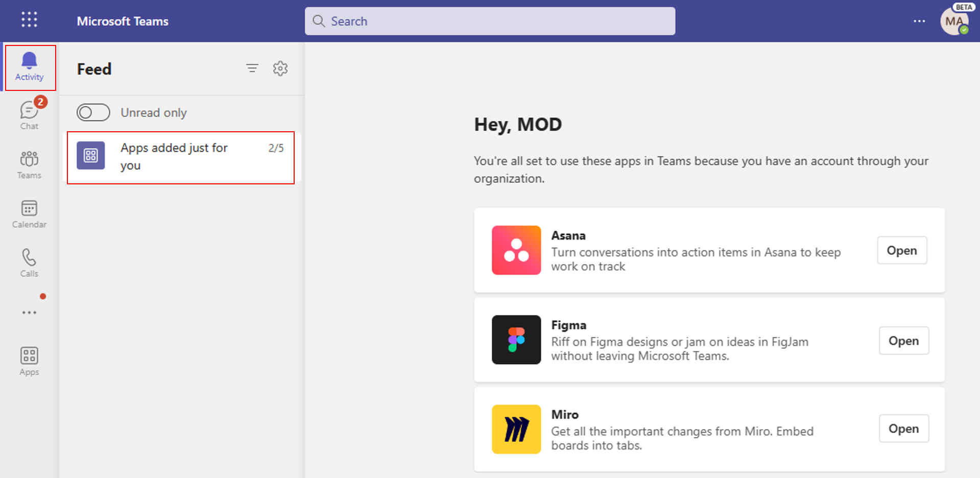Open Settings and more menu in header

(x=919, y=21)
